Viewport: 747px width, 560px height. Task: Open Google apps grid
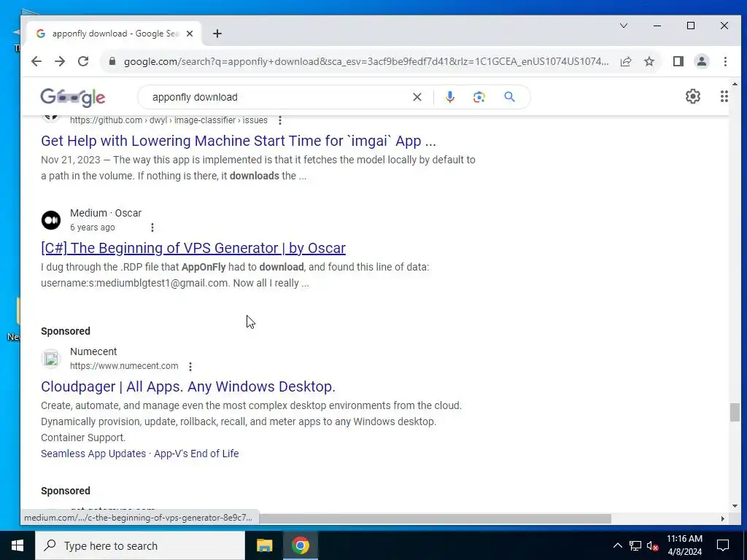tap(724, 97)
